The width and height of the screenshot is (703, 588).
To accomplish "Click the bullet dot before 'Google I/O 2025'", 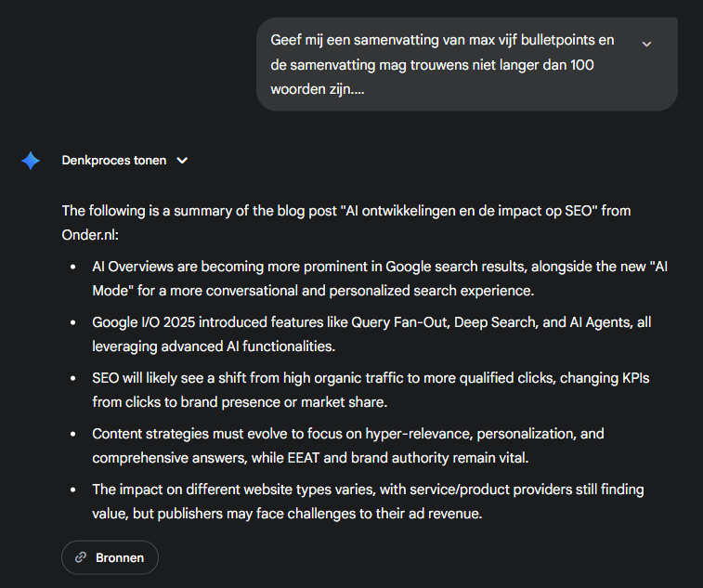I will pos(73,323).
